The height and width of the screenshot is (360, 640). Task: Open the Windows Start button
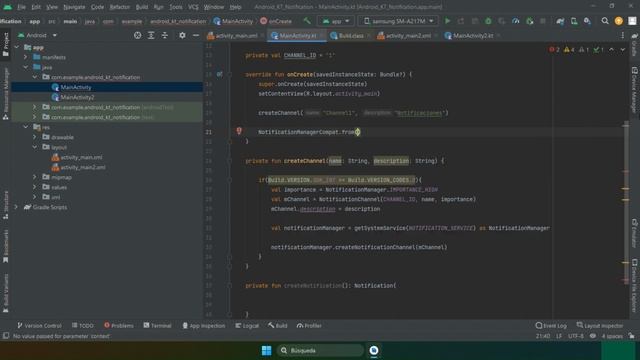click(267, 350)
